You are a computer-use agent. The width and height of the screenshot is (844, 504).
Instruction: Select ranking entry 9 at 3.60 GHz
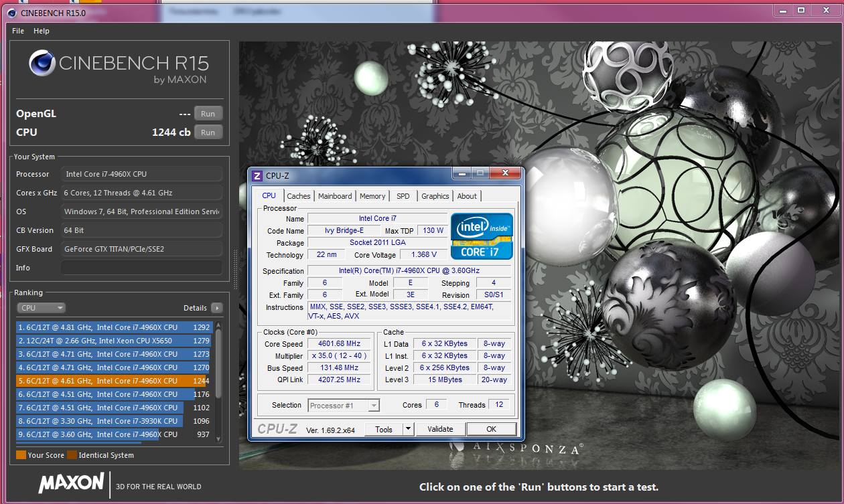point(114,434)
